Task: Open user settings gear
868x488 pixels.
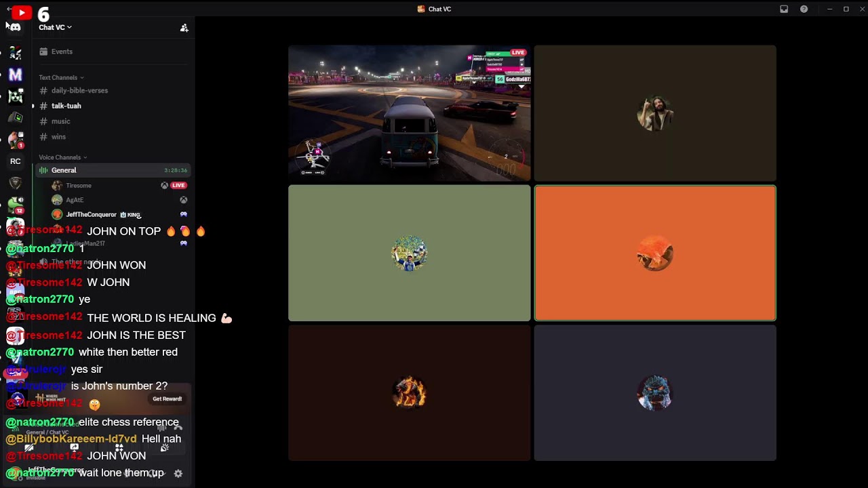Action: coord(178,474)
